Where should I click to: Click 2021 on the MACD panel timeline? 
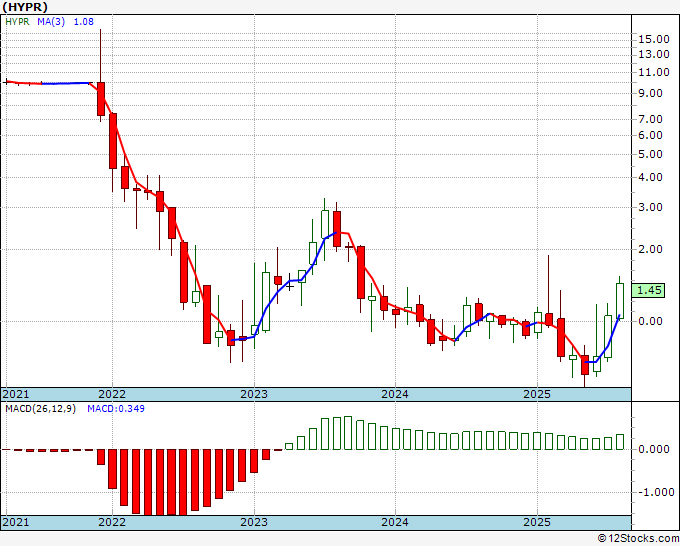point(16,522)
